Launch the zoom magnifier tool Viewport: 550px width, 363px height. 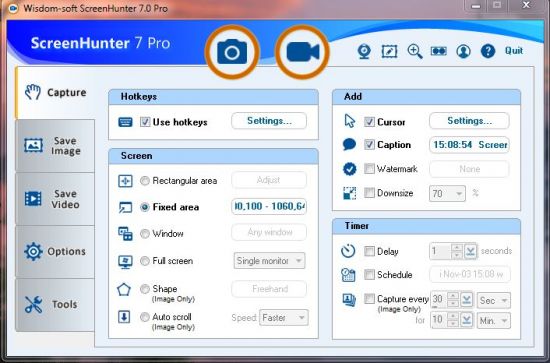415,52
